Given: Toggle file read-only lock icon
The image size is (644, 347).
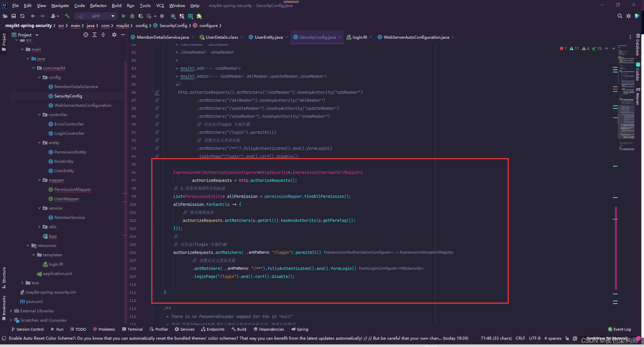Looking at the screenshot, I should [567, 338].
